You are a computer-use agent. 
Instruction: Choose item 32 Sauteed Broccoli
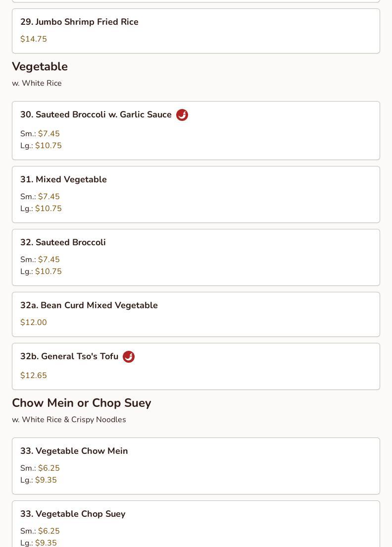click(63, 243)
